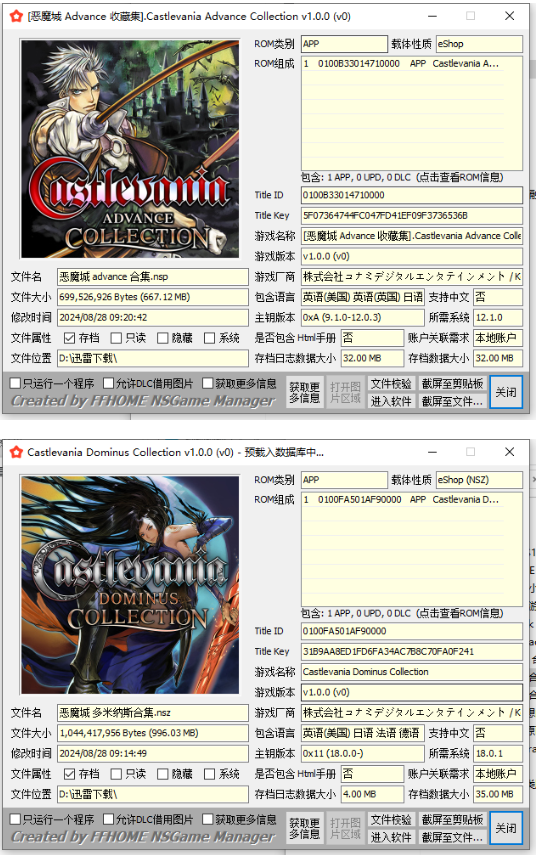Click the file name field 恶魔城 advance 合集.nsp
This screenshot has width=536, height=855.
(153, 276)
